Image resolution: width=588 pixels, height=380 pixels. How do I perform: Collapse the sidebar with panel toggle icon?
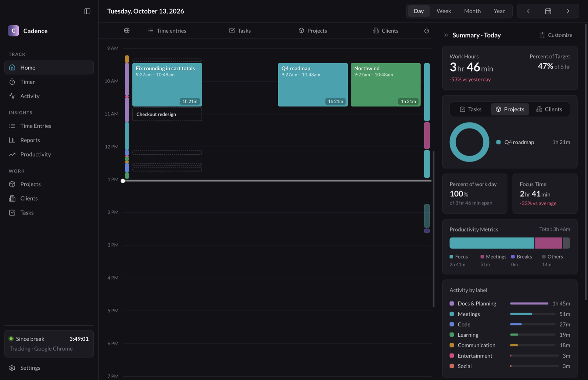pos(87,11)
